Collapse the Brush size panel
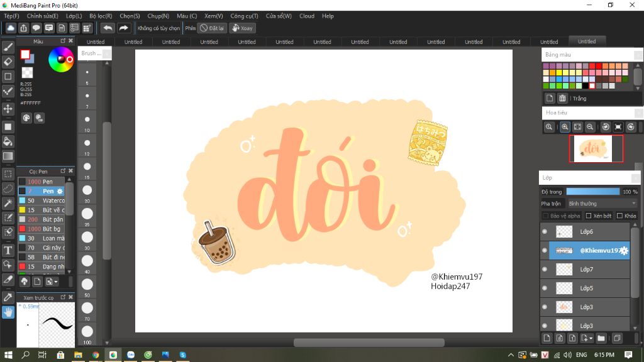 coord(106,53)
